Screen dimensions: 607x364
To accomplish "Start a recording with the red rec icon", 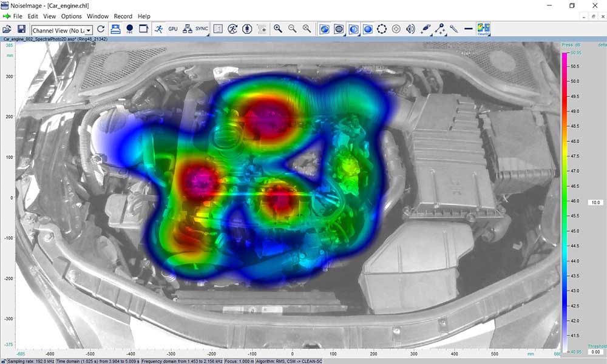I will pyautogui.click(x=129, y=28).
